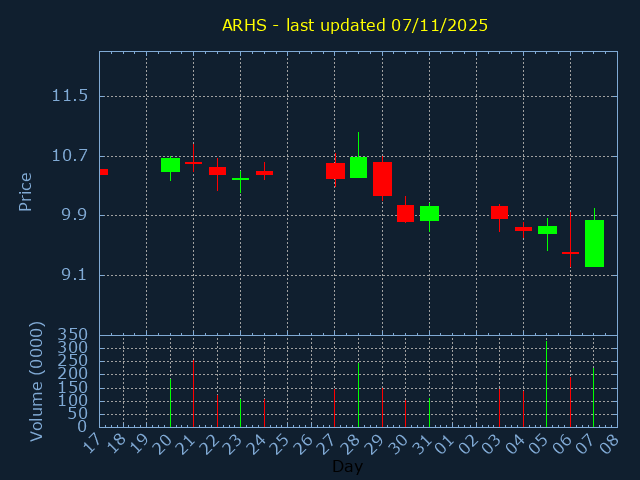Click the red candlestick on day 03

[x=499, y=212]
